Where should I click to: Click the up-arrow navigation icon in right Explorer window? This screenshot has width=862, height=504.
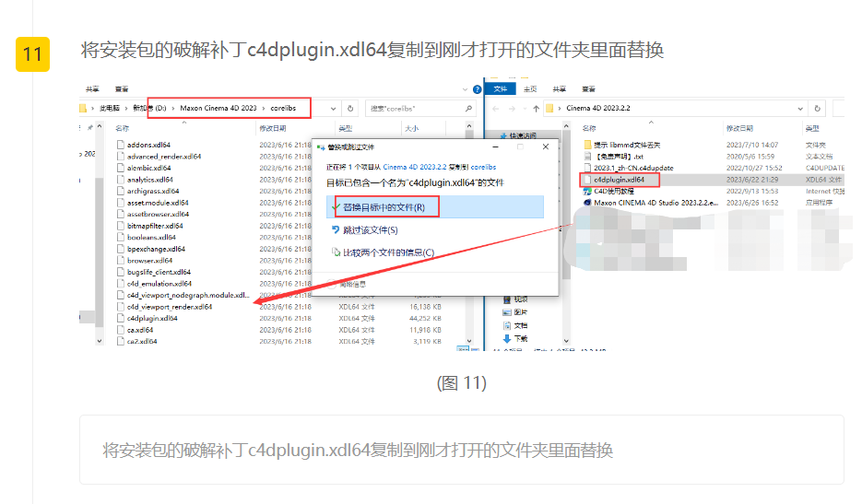[536, 109]
